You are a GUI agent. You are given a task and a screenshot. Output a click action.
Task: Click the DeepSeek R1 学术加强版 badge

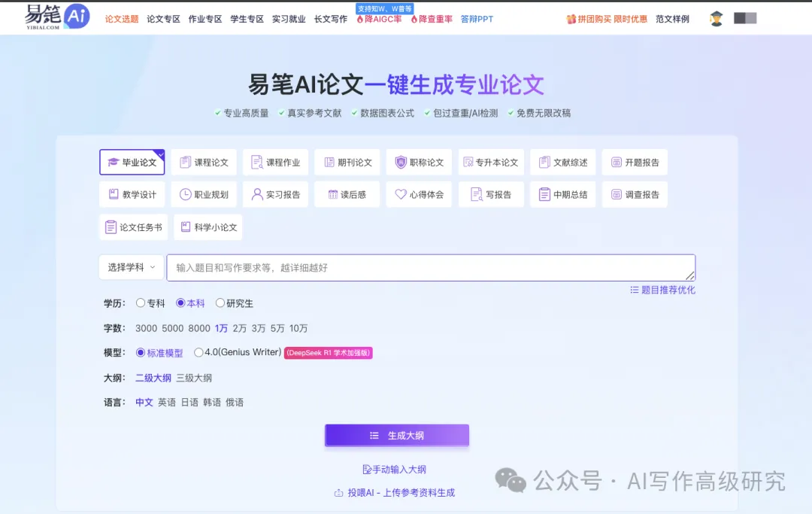tap(329, 353)
